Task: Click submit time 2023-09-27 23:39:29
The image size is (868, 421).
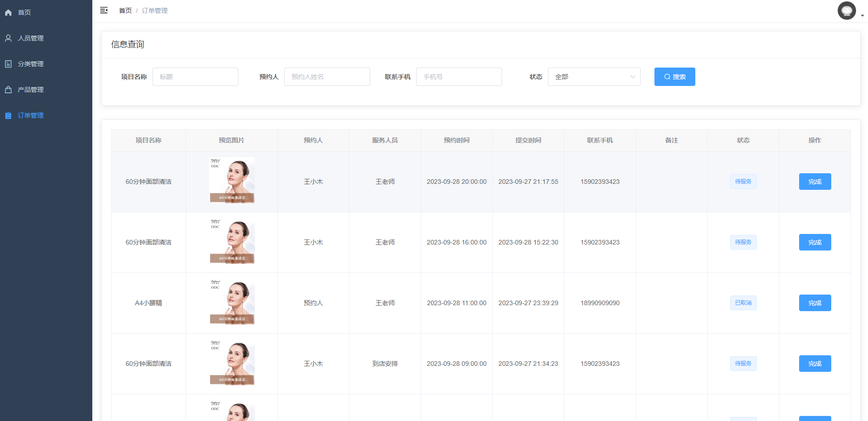Action: [x=528, y=303]
